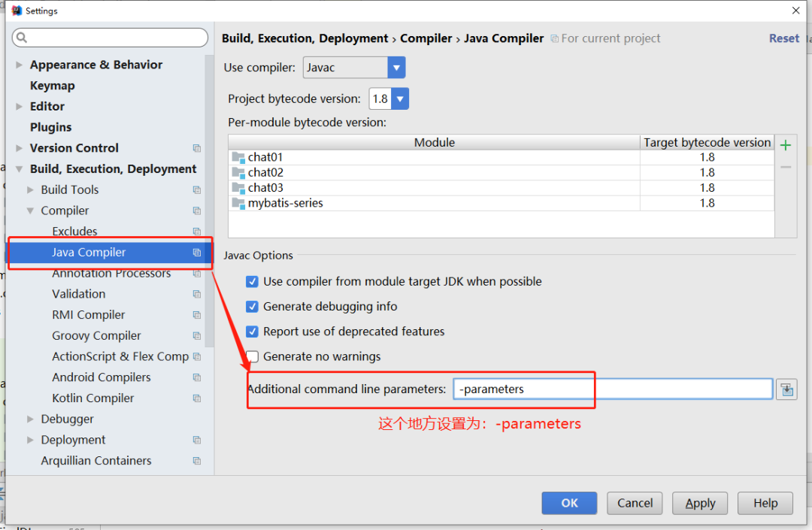Screen dimensions: 812x530
Task: Open Project bytecode version dropdown
Action: pos(400,98)
